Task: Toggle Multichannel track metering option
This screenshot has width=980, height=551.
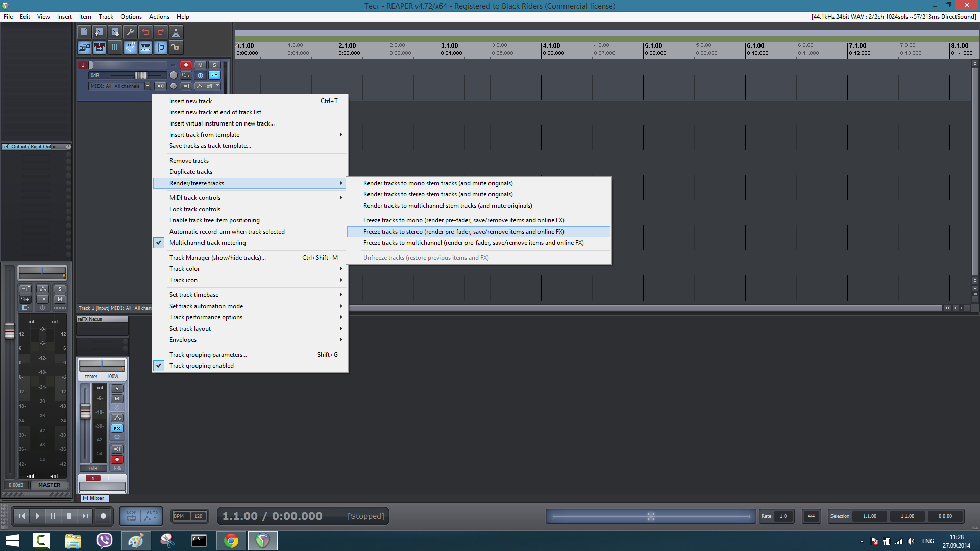Action: [207, 243]
